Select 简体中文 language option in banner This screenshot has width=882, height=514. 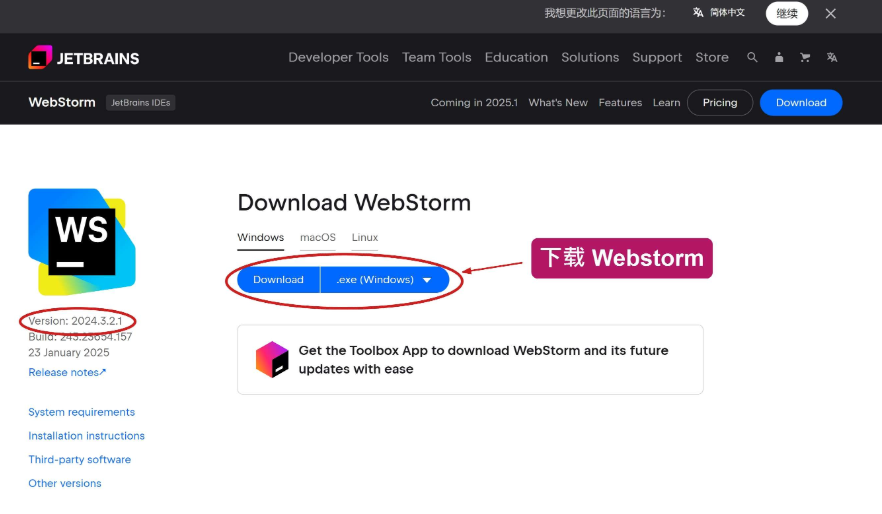[719, 12]
